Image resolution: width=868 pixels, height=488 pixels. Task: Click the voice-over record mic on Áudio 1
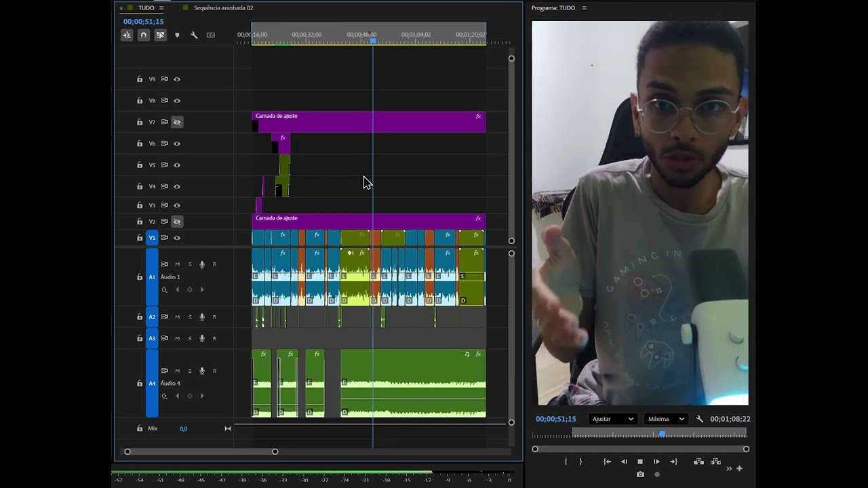point(202,264)
